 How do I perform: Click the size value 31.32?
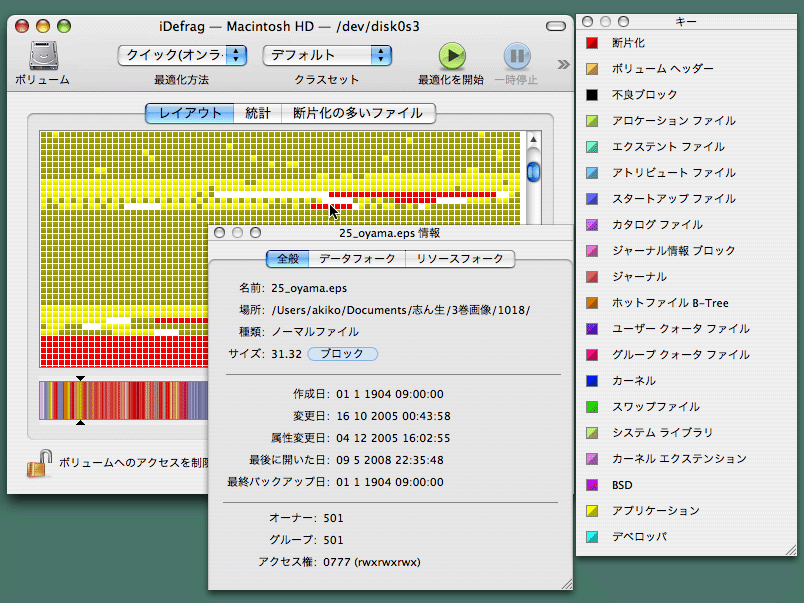point(287,354)
